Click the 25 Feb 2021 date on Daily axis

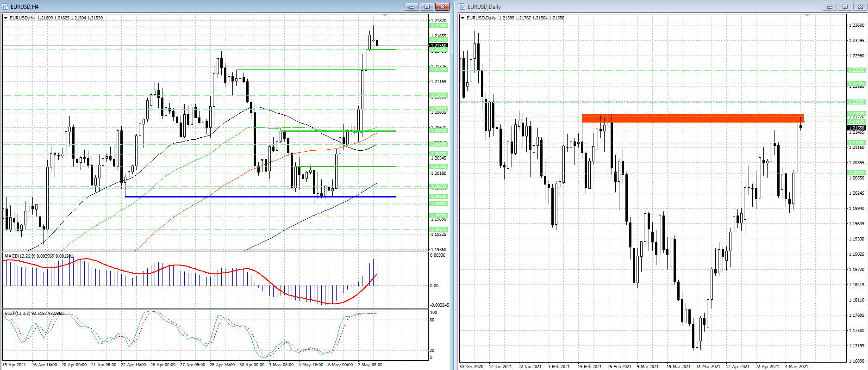pos(619,367)
